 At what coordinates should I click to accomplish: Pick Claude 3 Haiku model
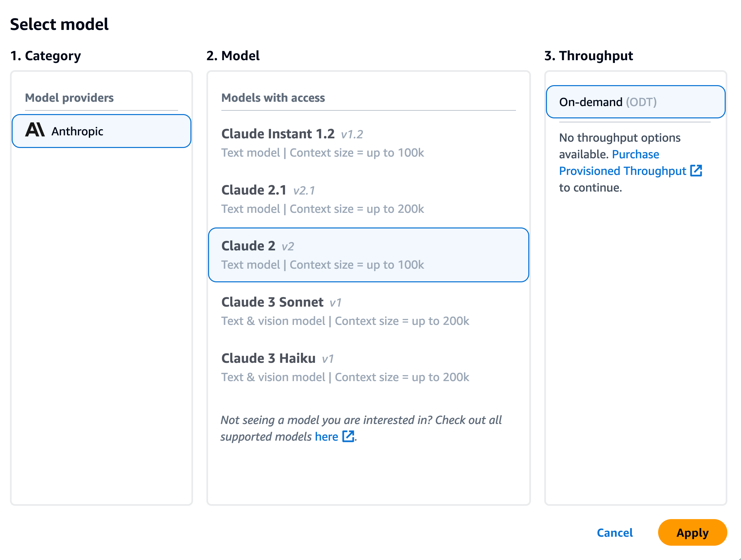[x=369, y=367]
